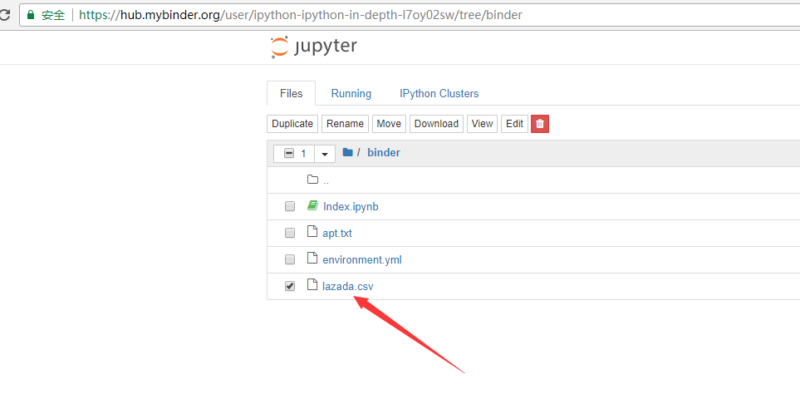Click the Download button
Screen dimensions: 800x414
pos(436,124)
